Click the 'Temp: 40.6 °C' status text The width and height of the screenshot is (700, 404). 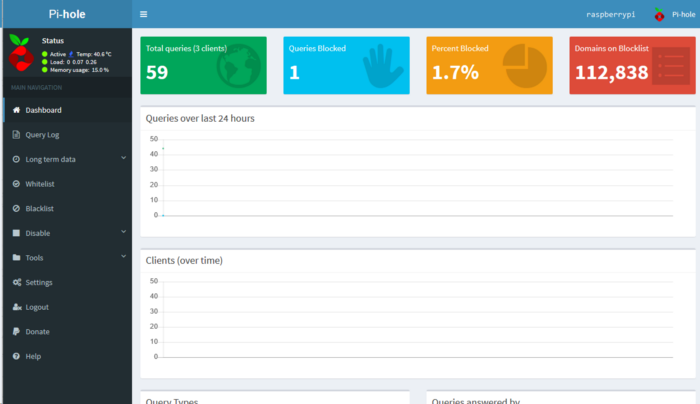point(94,54)
